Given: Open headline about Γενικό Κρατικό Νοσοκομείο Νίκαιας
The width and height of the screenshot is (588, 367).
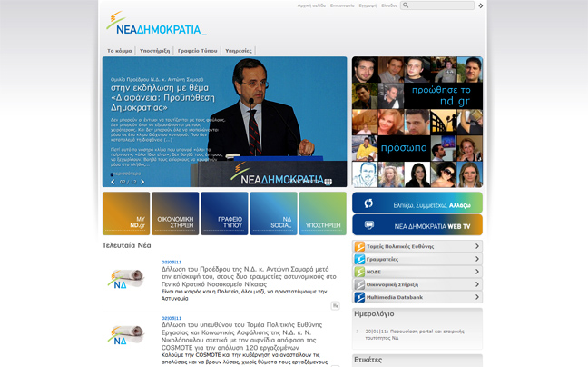Looking at the screenshot, I should click(249, 276).
